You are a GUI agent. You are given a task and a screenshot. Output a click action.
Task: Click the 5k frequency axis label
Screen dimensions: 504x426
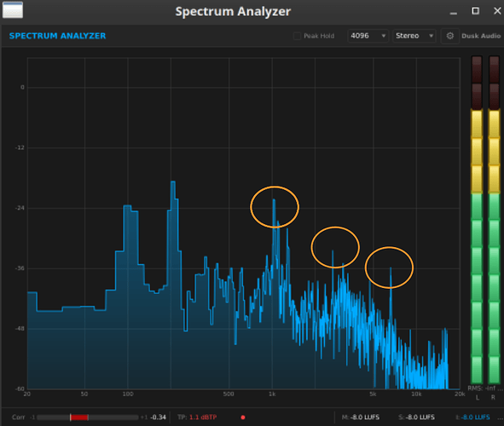point(373,394)
